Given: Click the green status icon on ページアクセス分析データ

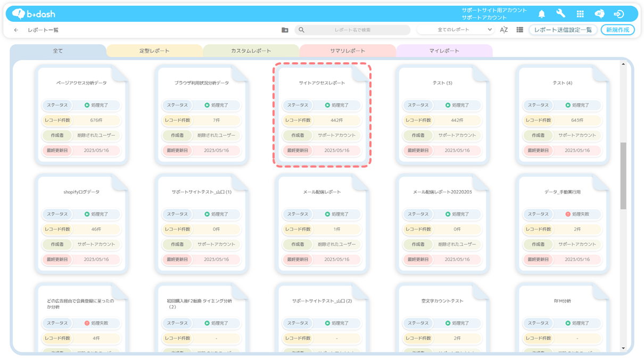Looking at the screenshot, I should point(87,105).
